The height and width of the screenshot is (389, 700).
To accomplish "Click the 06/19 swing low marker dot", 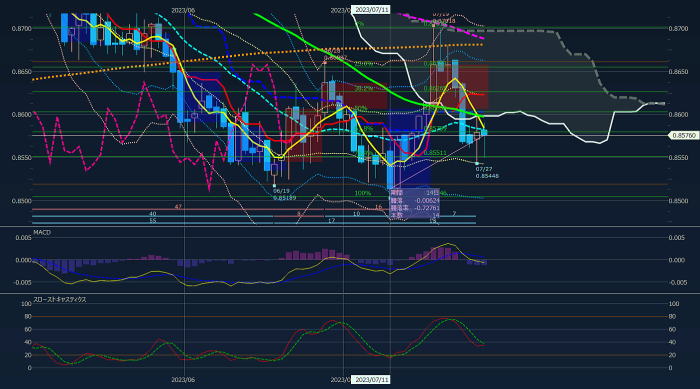I will [274, 186].
